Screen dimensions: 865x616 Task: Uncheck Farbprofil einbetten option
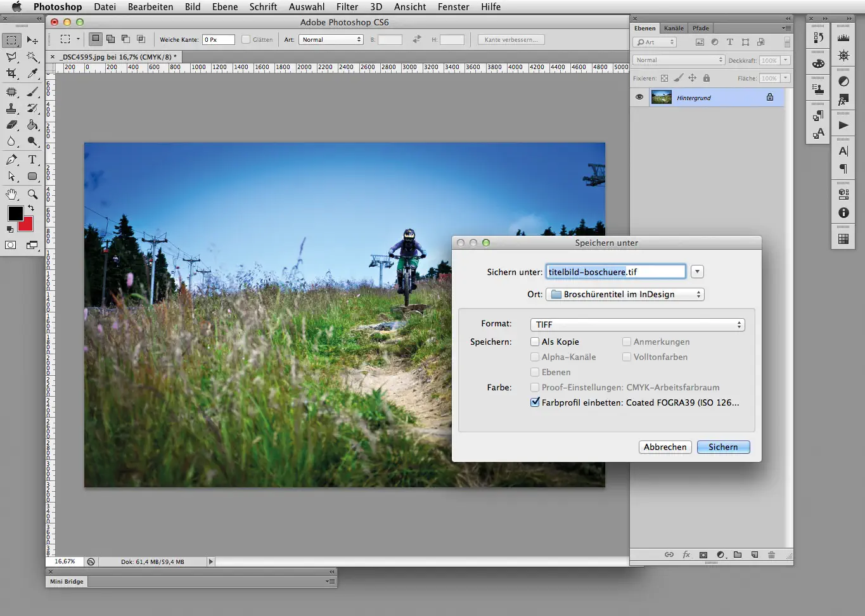(535, 402)
